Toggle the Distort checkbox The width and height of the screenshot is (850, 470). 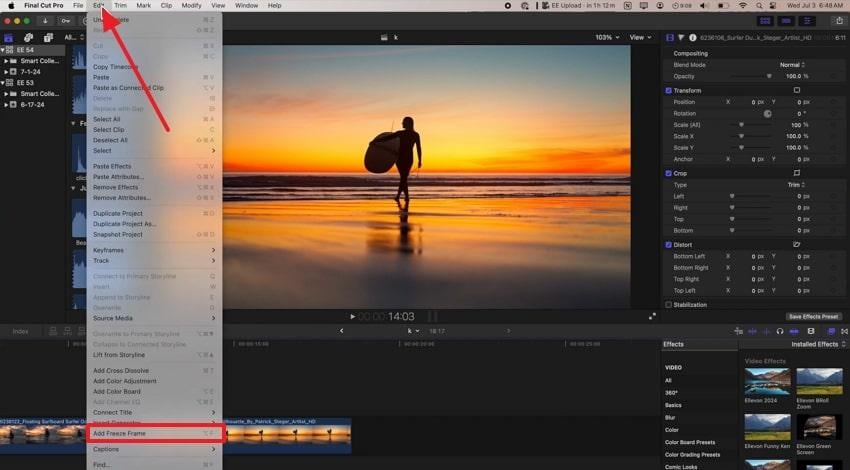pos(668,245)
